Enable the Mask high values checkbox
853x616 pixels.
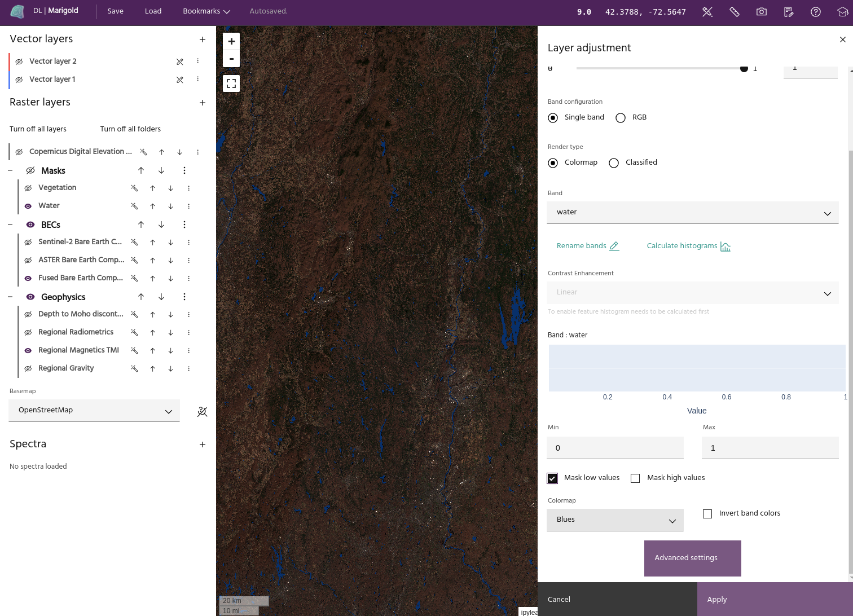coord(635,478)
